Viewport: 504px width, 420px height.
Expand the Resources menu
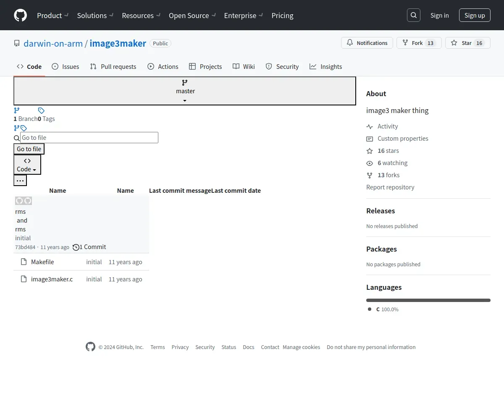141,16
